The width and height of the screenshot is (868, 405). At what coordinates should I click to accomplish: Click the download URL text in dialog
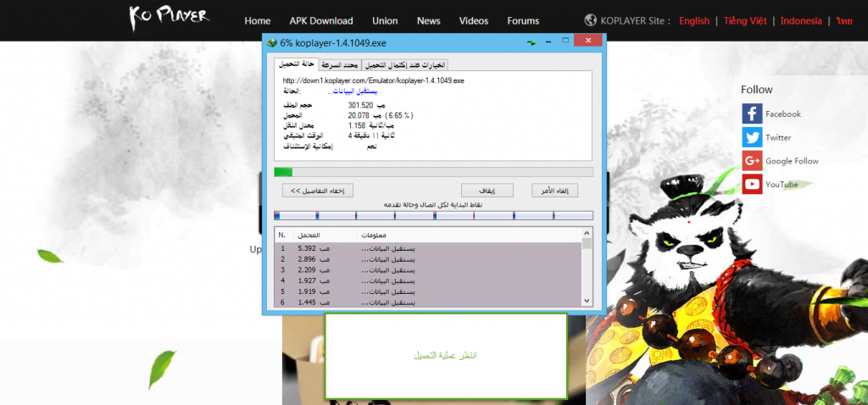373,80
